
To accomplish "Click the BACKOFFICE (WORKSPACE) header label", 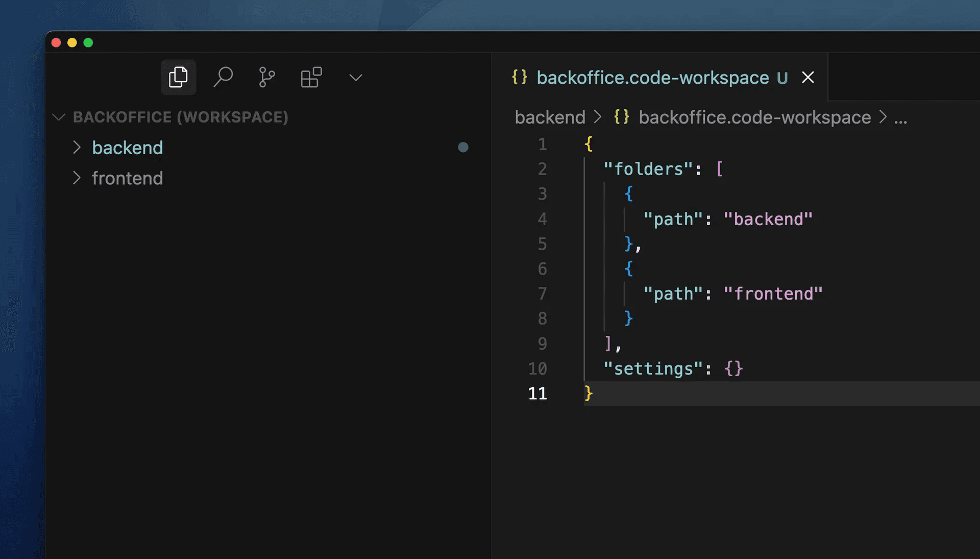I will [x=181, y=117].
